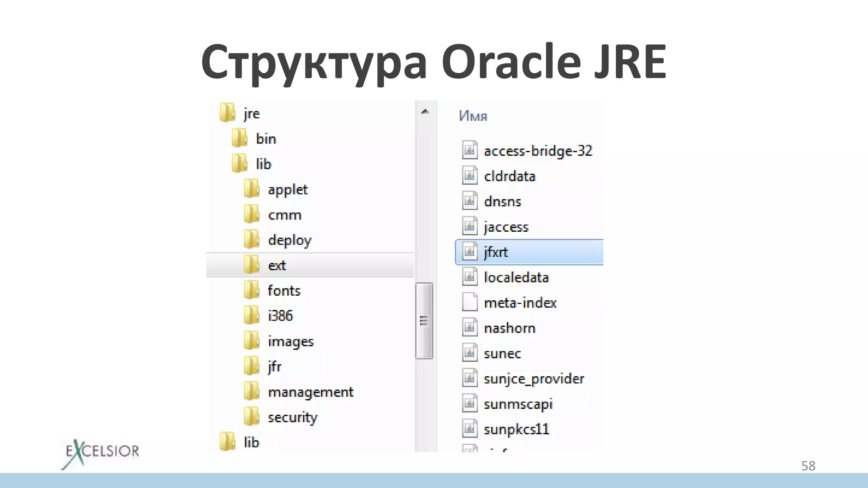Screen dimensions: 868x488
Task: Open the management folder name
Action: pyautogui.click(x=311, y=392)
